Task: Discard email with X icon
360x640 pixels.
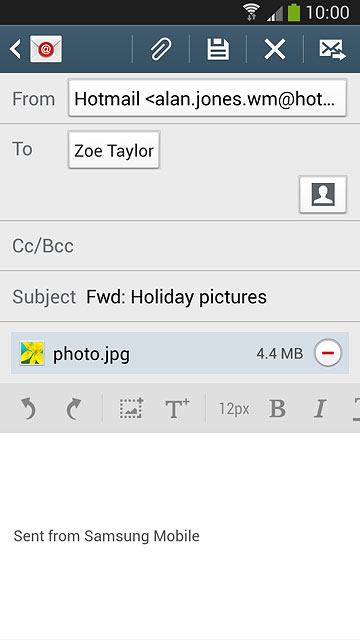Action: [x=275, y=49]
